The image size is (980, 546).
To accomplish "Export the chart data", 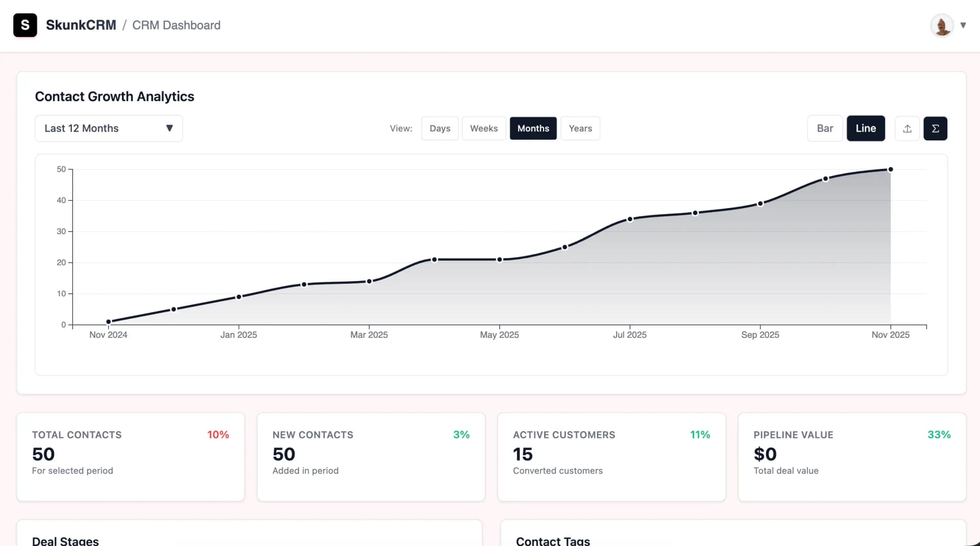I will coord(907,128).
